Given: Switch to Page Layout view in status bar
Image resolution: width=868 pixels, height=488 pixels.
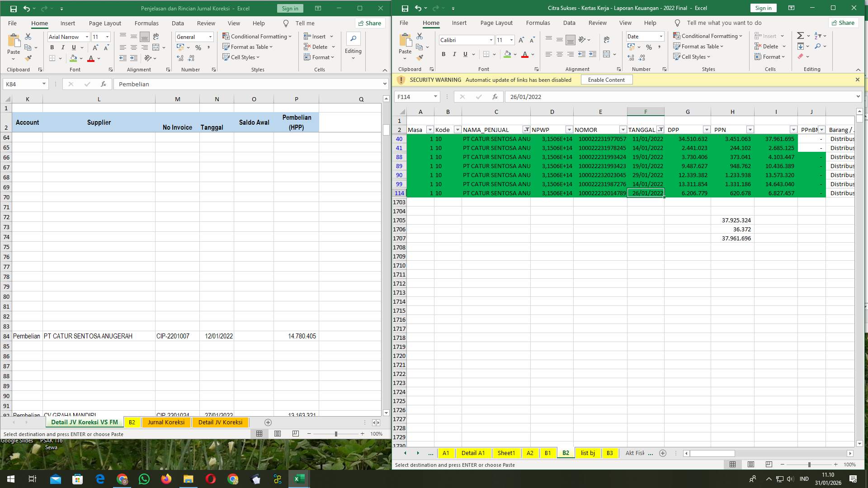Looking at the screenshot, I should pos(278,433).
